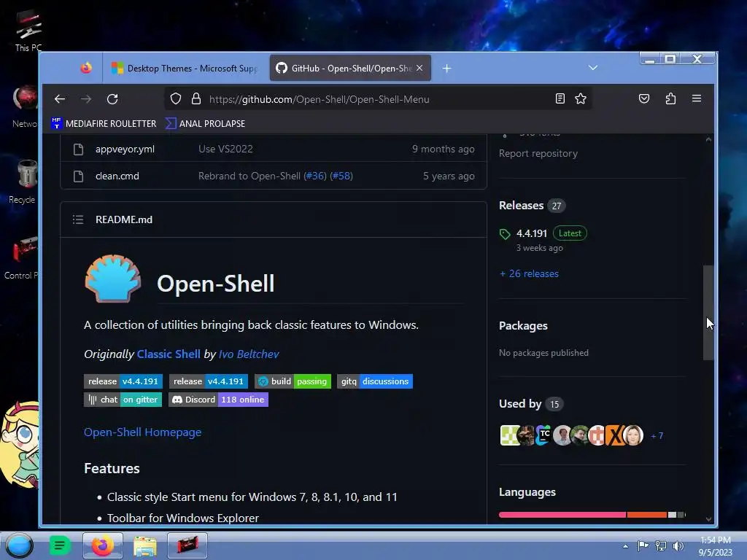Click the network tray icon
This screenshot has height=560, width=747.
[x=661, y=546]
